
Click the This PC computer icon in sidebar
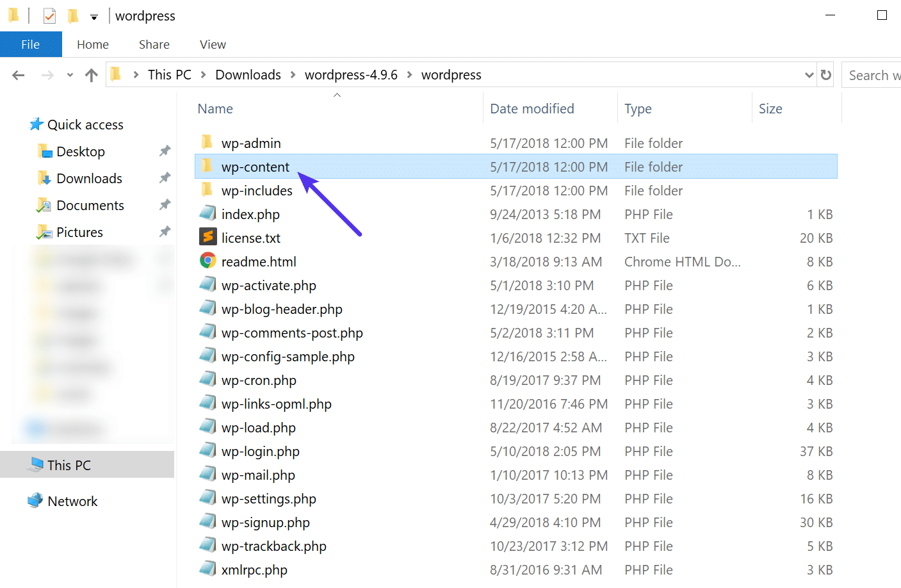[37, 464]
